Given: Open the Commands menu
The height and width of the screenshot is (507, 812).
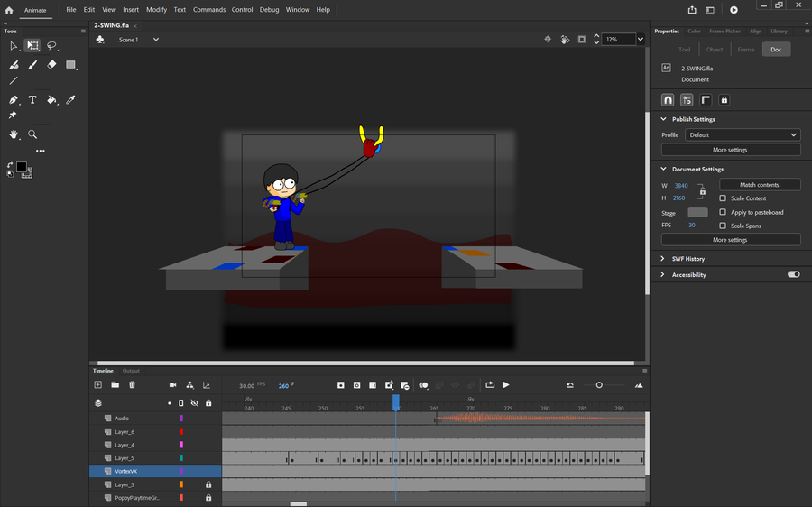Looking at the screenshot, I should 209,10.
